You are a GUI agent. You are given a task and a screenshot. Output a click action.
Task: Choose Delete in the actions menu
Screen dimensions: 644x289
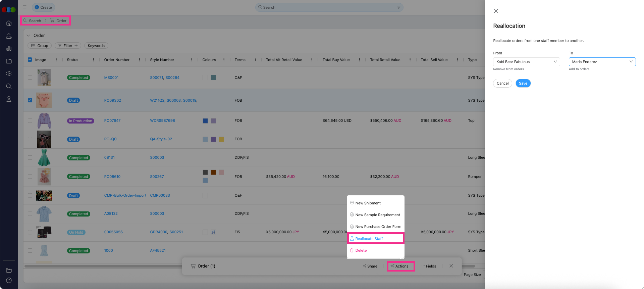[361, 250]
